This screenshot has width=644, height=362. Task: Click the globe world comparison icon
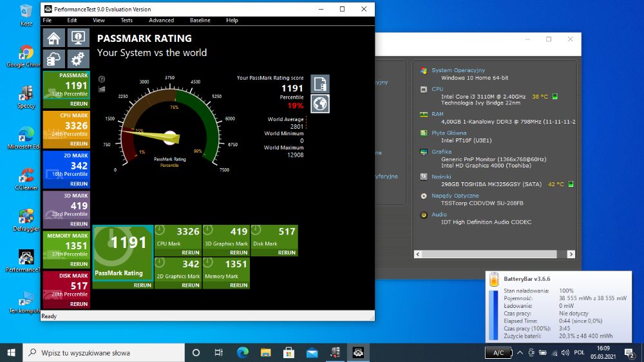[320, 104]
